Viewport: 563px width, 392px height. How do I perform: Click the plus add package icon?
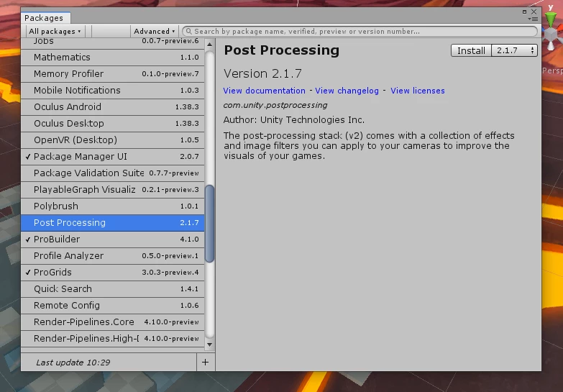coord(206,363)
